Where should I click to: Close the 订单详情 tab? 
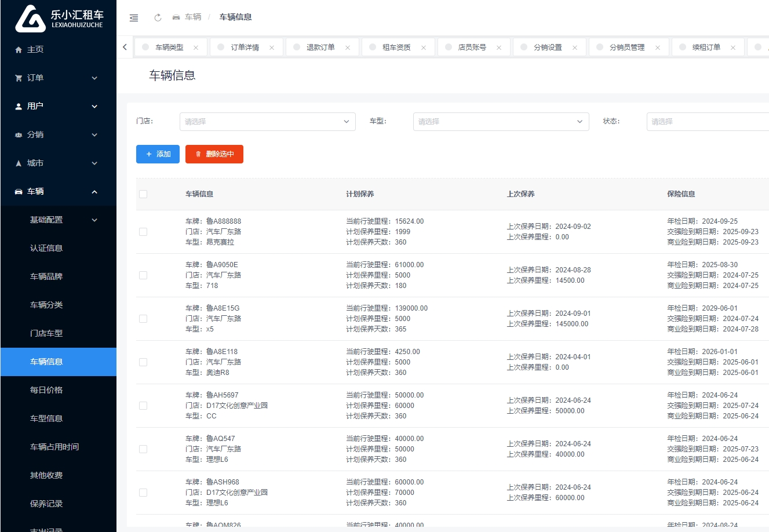point(272,48)
